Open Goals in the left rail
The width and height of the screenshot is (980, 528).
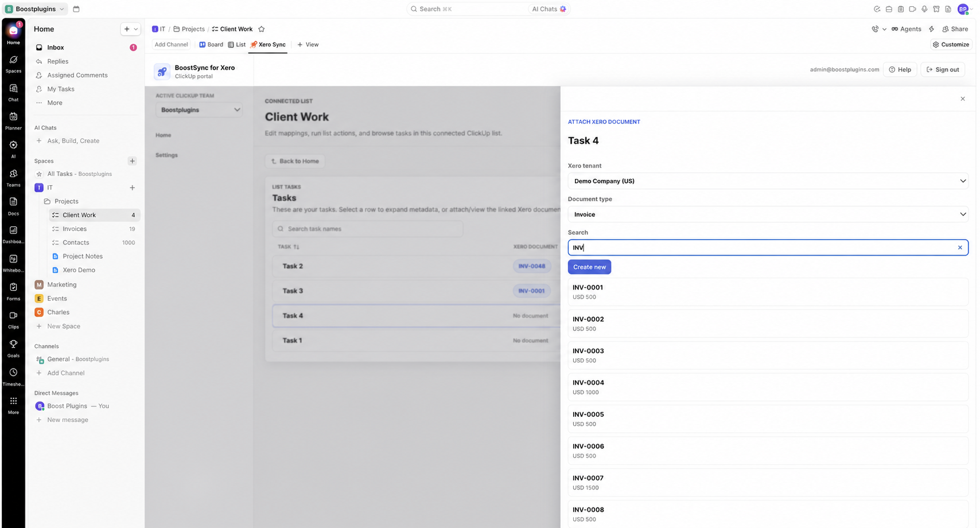13,347
